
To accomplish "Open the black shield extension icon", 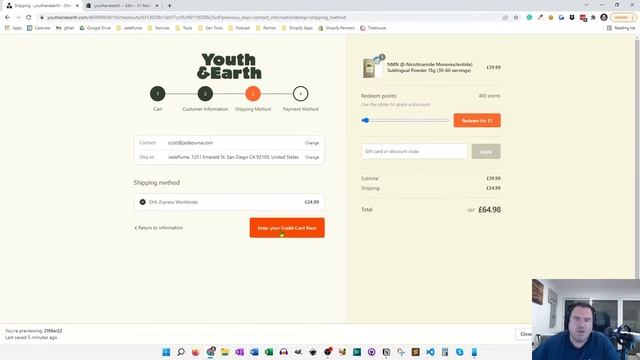I will tap(572, 18).
